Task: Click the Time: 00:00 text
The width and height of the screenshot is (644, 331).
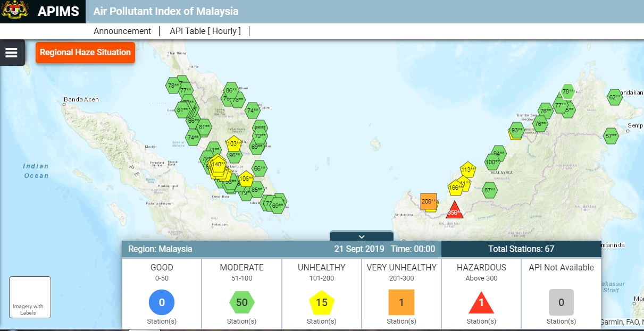Action: (413, 249)
